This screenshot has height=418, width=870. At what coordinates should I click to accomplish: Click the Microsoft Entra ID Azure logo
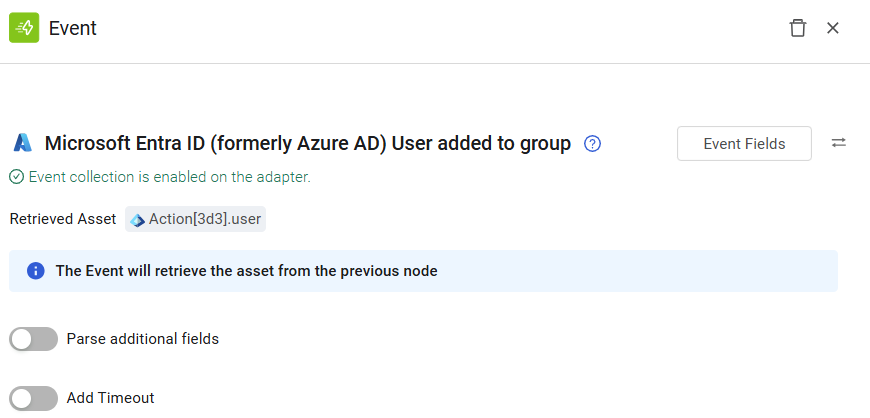pyautogui.click(x=23, y=143)
